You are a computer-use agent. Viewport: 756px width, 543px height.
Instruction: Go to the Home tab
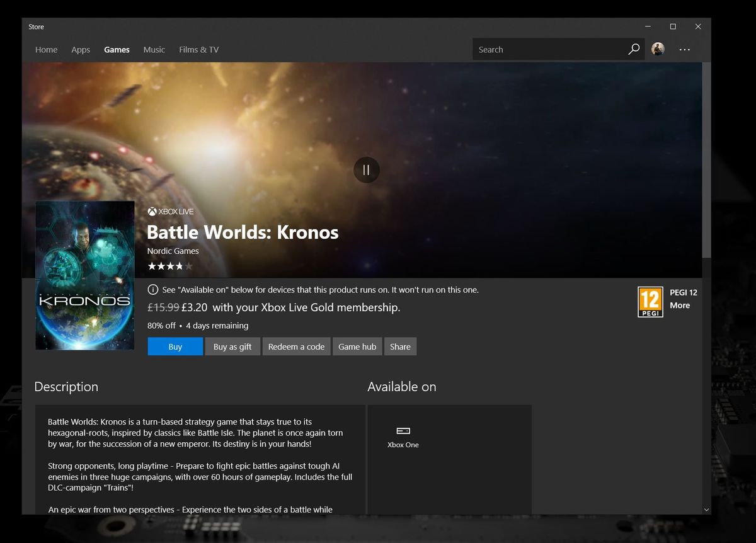[x=46, y=49]
